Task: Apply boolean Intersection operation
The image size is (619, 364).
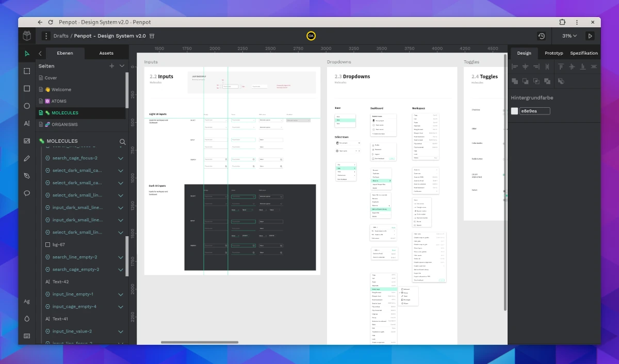Action: (536, 81)
